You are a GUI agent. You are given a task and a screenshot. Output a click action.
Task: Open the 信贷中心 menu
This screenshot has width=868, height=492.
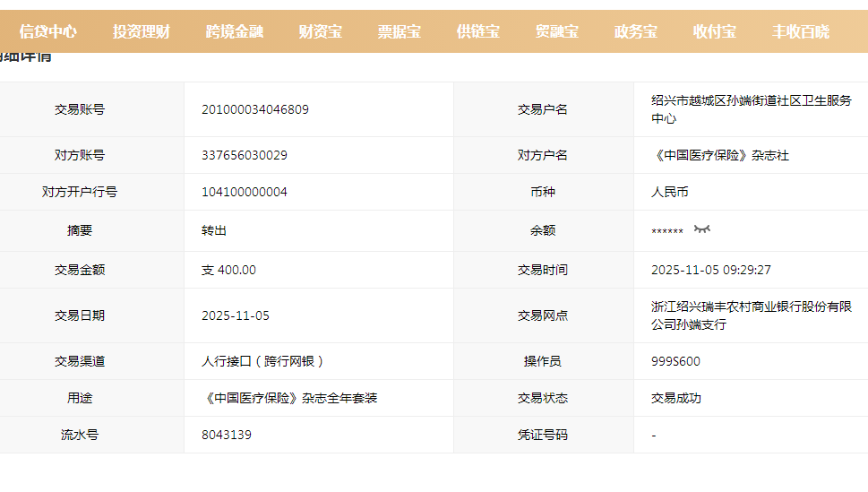pyautogui.click(x=48, y=31)
